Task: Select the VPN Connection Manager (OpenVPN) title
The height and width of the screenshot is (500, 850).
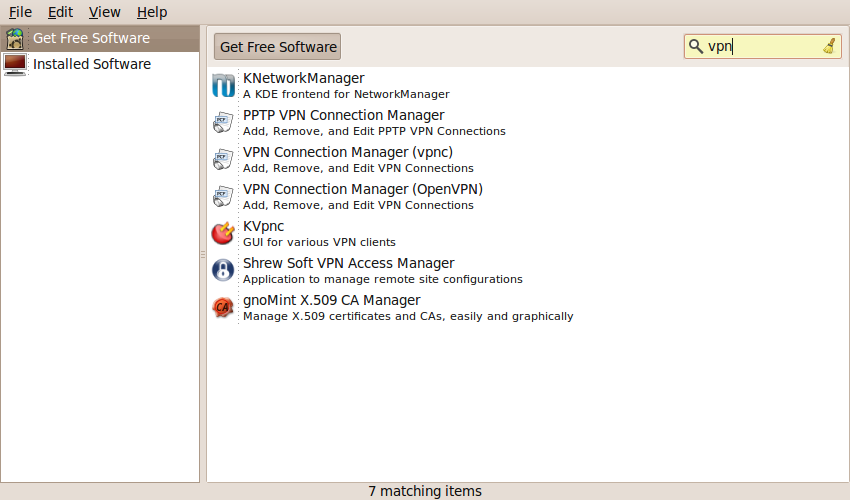Action: tap(363, 189)
